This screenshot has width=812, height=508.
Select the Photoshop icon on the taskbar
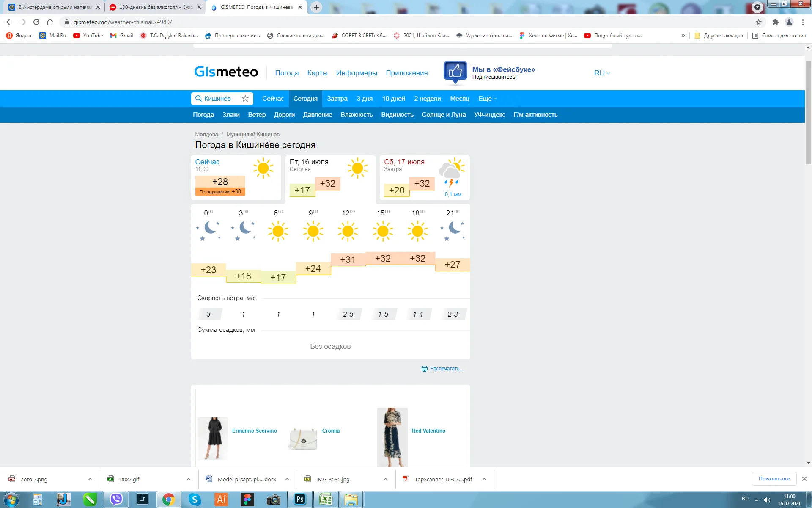(x=300, y=500)
